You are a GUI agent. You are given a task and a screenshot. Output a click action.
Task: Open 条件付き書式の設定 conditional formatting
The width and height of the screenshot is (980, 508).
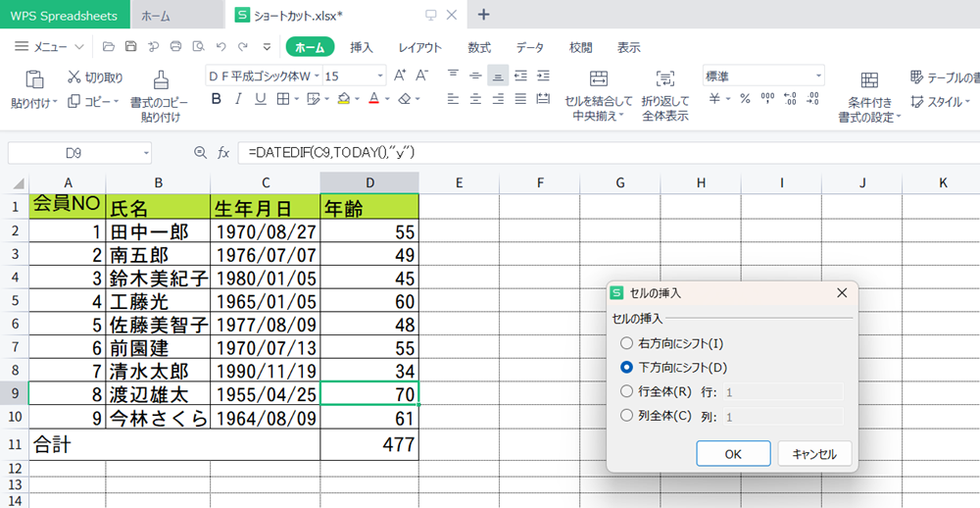click(x=869, y=97)
